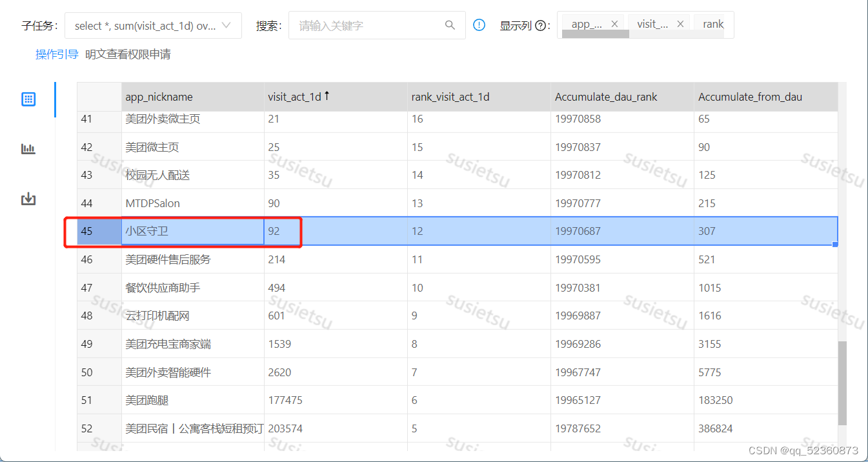Image resolution: width=868 pixels, height=462 pixels.
Task: Open the 子任务 select dropdown
Action: click(x=153, y=25)
